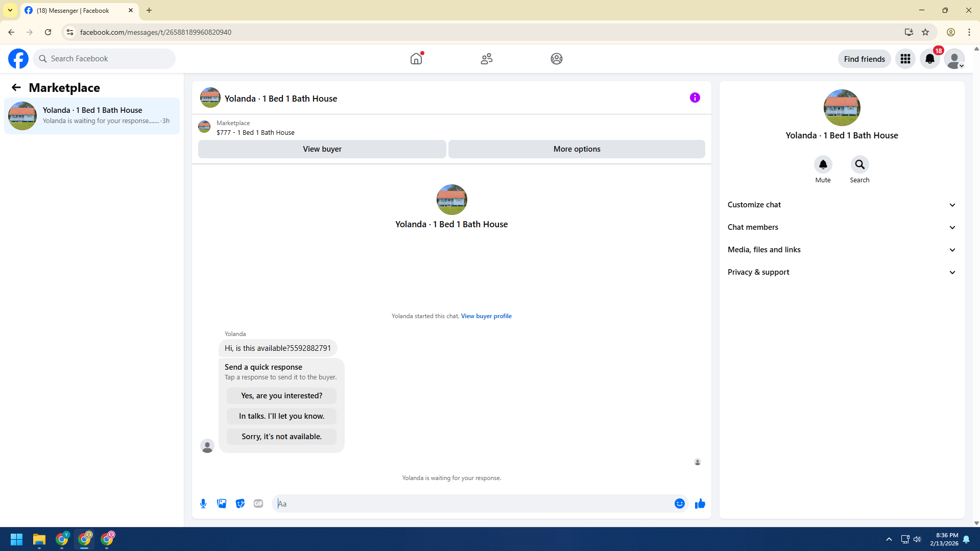The height and width of the screenshot is (551, 980).
Task: Open the Friends icon in top navigation
Action: pyautogui.click(x=487, y=59)
